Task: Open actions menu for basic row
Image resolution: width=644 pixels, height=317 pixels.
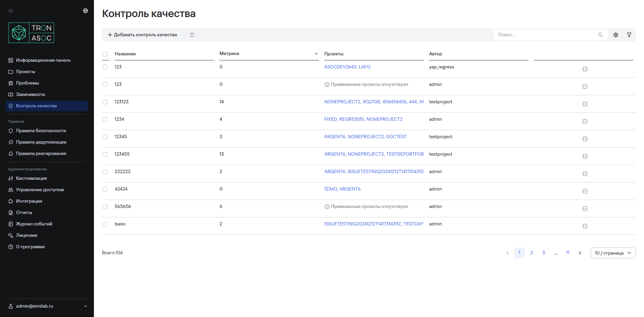Action: [585, 226]
